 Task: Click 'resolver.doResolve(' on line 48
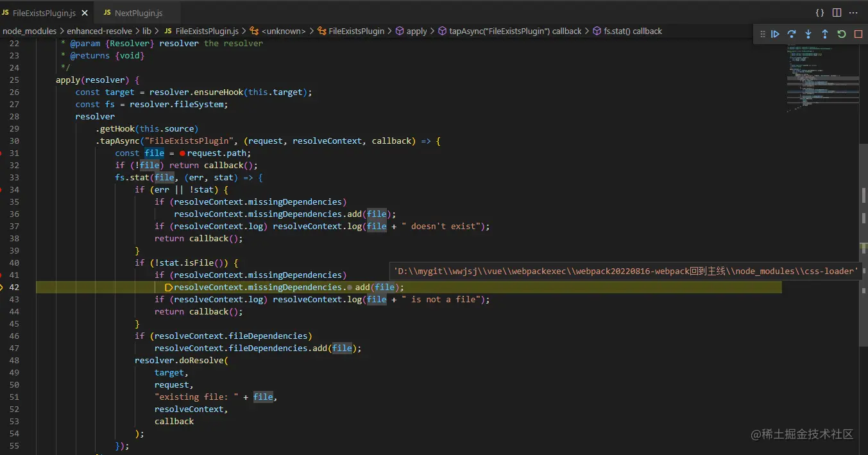[182, 361]
